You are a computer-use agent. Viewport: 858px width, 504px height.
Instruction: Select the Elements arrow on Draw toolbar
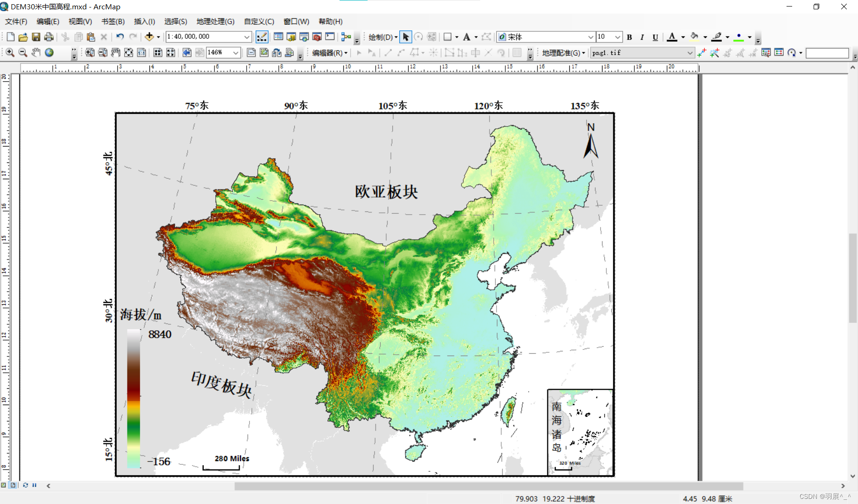coord(405,37)
